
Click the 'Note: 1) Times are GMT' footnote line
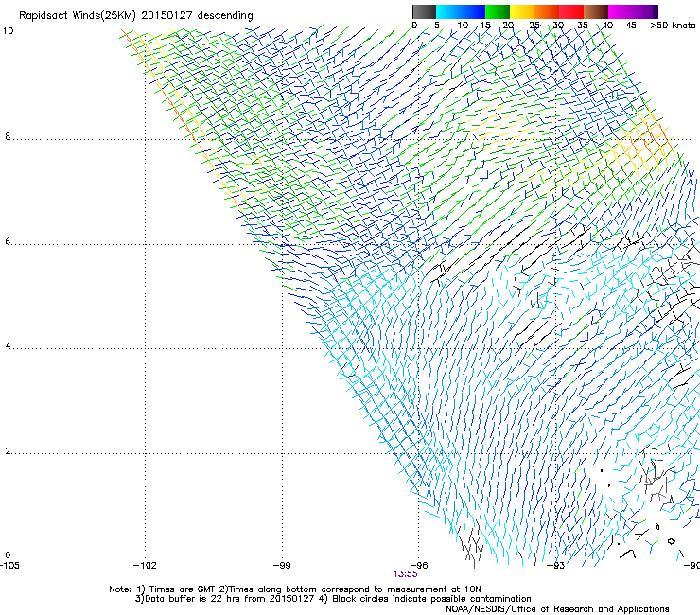click(295, 589)
